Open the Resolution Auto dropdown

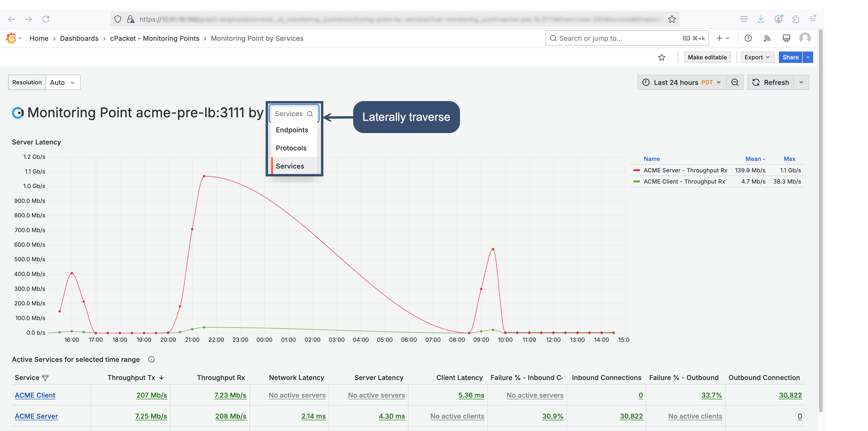click(63, 82)
